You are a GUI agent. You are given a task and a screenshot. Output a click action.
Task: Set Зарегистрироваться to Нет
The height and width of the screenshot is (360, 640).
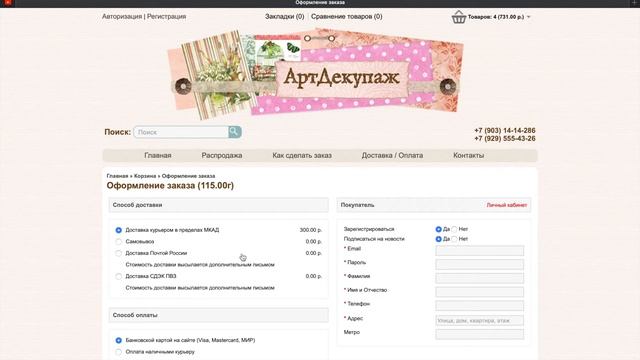click(x=454, y=229)
